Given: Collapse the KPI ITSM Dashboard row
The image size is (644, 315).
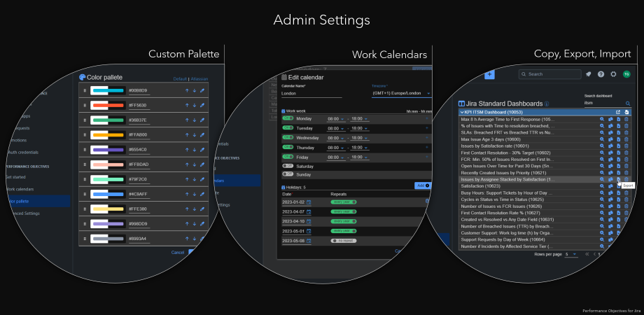Looking at the screenshot, I should (x=462, y=112).
